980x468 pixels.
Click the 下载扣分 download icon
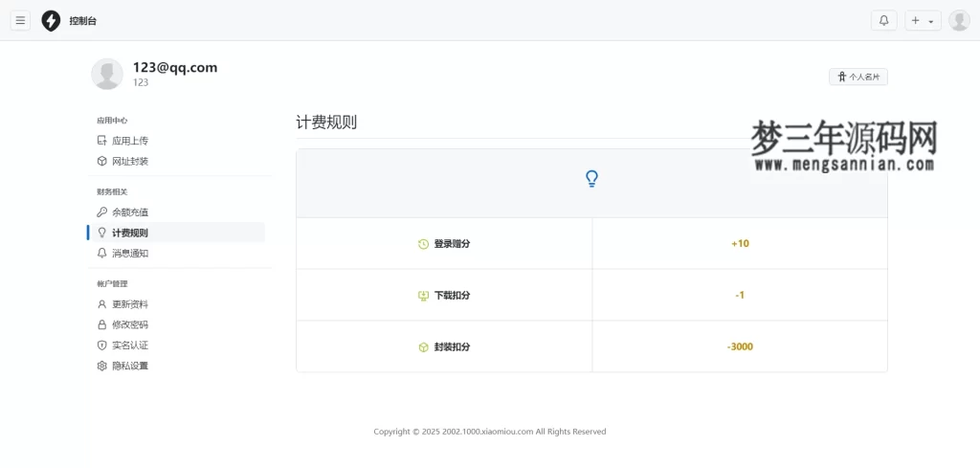pyautogui.click(x=423, y=296)
